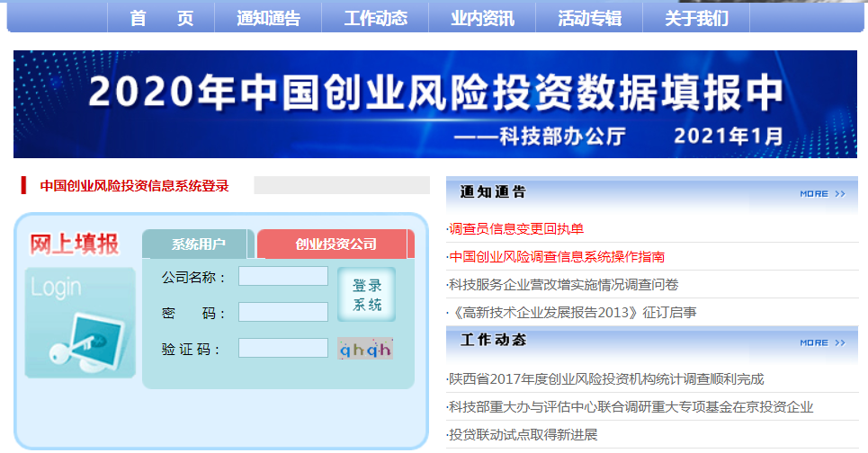Open 通知通告 navigation menu item
The width and height of the screenshot is (868, 453).
[x=268, y=18]
